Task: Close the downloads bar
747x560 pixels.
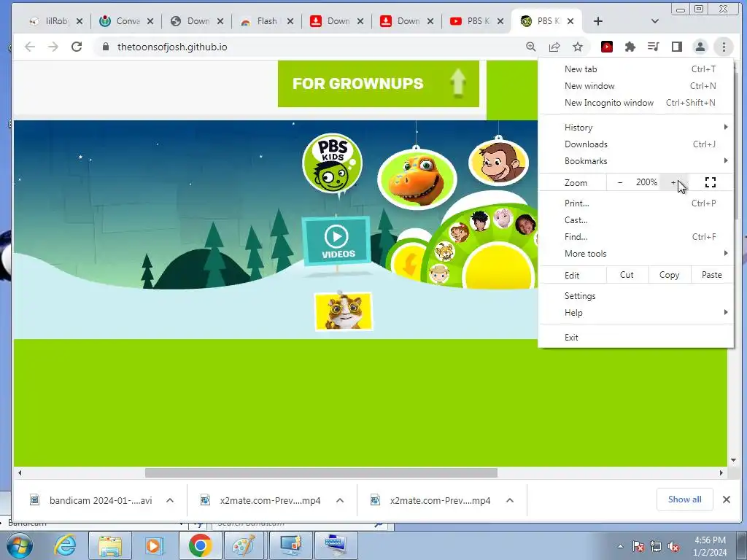Action: (x=726, y=499)
